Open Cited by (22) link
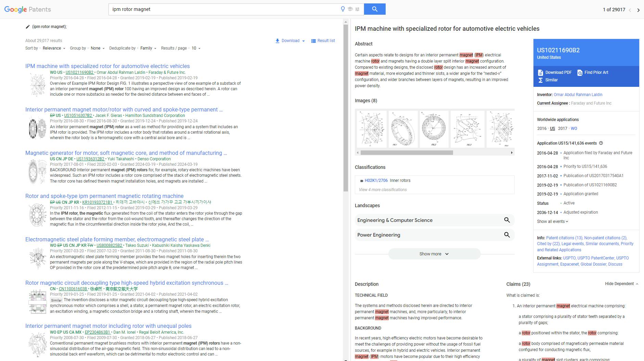644x361 pixels. (x=548, y=244)
